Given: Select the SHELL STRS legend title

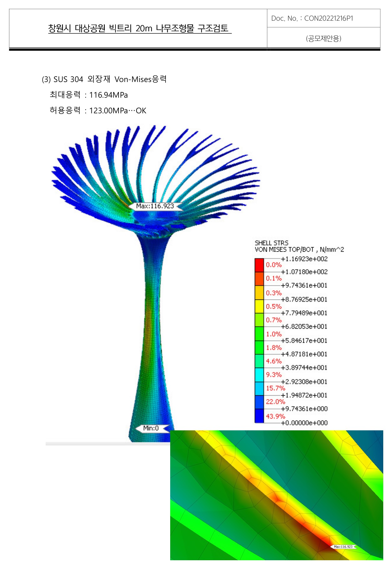Looking at the screenshot, I should (271, 243).
